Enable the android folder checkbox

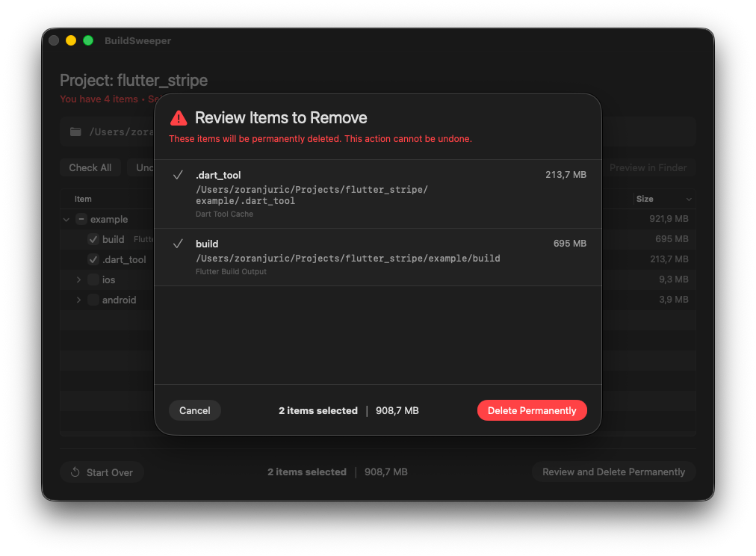tap(93, 300)
